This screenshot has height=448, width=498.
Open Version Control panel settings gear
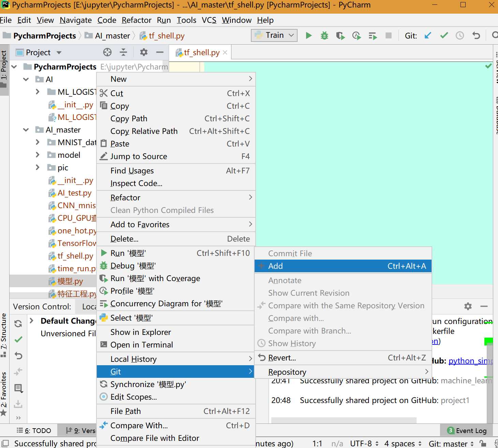point(468,306)
